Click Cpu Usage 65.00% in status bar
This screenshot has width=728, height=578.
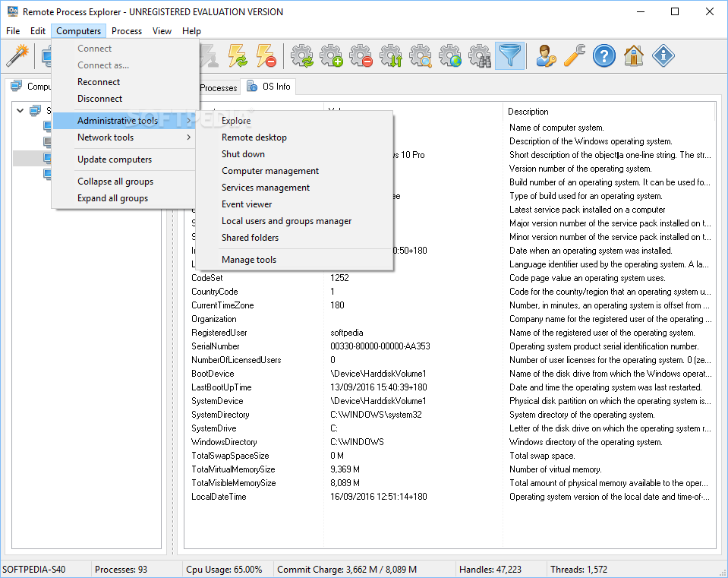224,569
